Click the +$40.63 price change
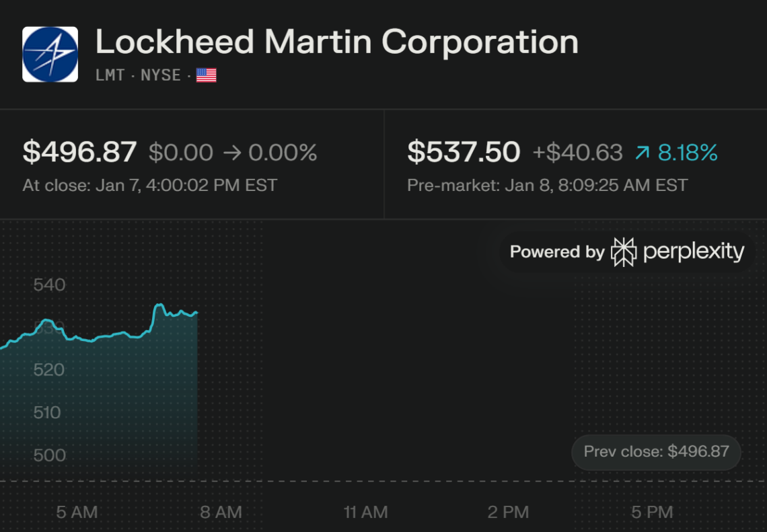 [x=577, y=153]
